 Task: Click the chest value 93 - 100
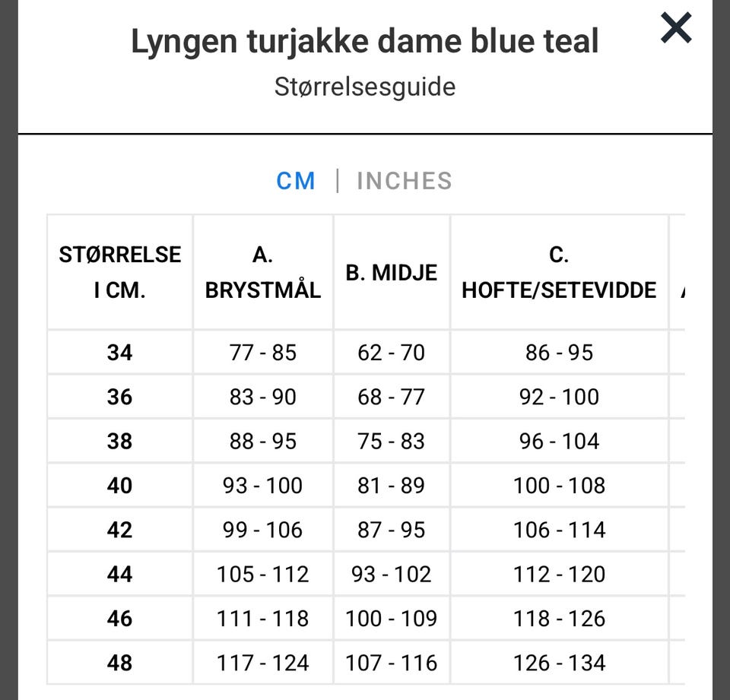[262, 486]
